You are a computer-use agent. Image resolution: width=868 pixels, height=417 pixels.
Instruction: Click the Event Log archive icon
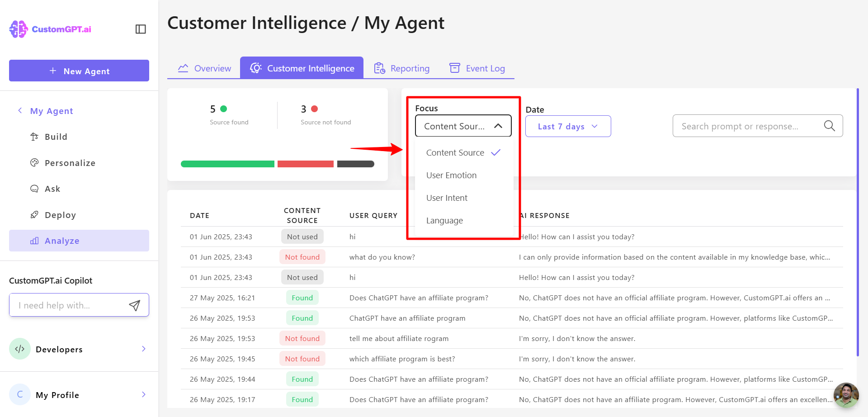(x=455, y=68)
